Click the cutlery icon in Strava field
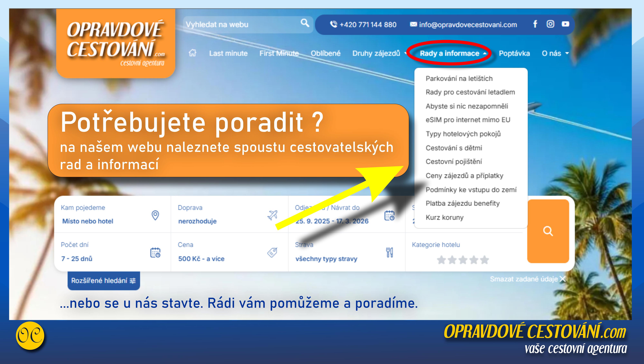Screen dimensions: 644x364 (x=389, y=252)
